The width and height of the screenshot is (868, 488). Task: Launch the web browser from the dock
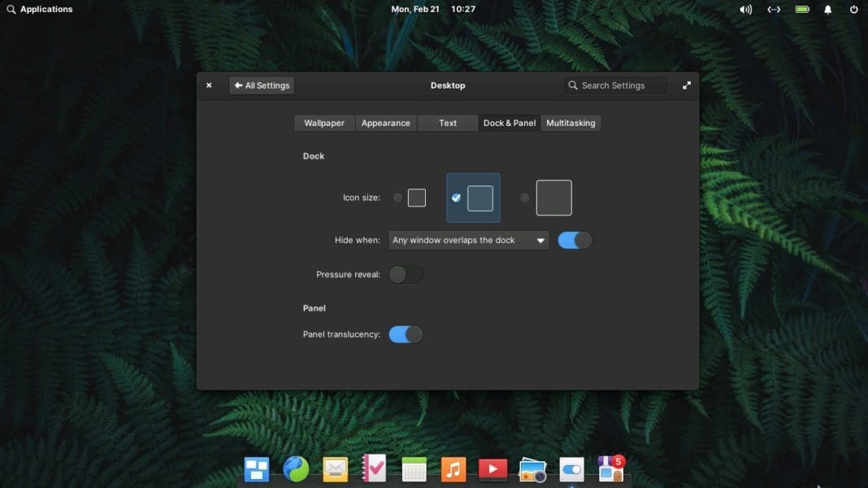pos(296,468)
